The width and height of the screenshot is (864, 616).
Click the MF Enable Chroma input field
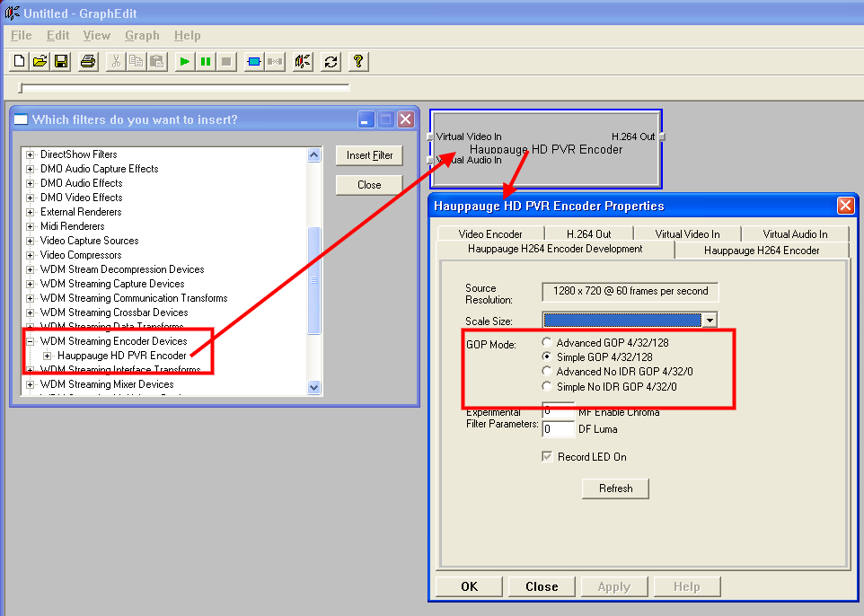click(559, 411)
